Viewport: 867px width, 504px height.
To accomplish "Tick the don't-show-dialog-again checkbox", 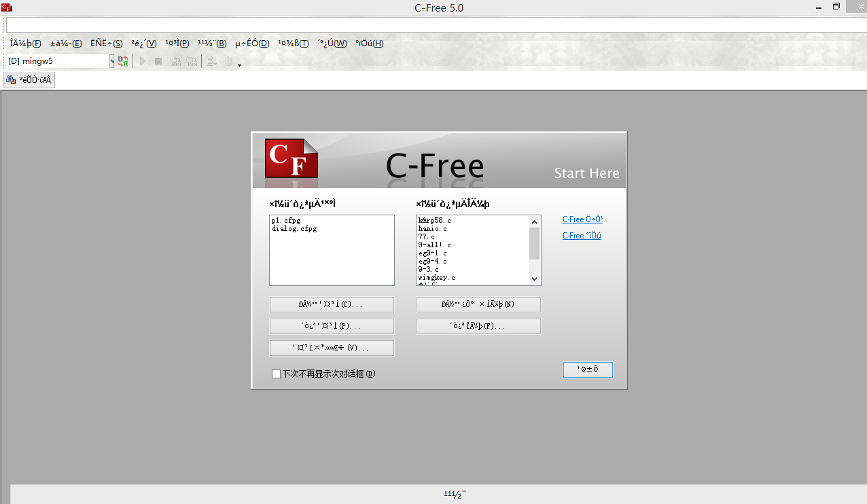I will click(x=276, y=374).
